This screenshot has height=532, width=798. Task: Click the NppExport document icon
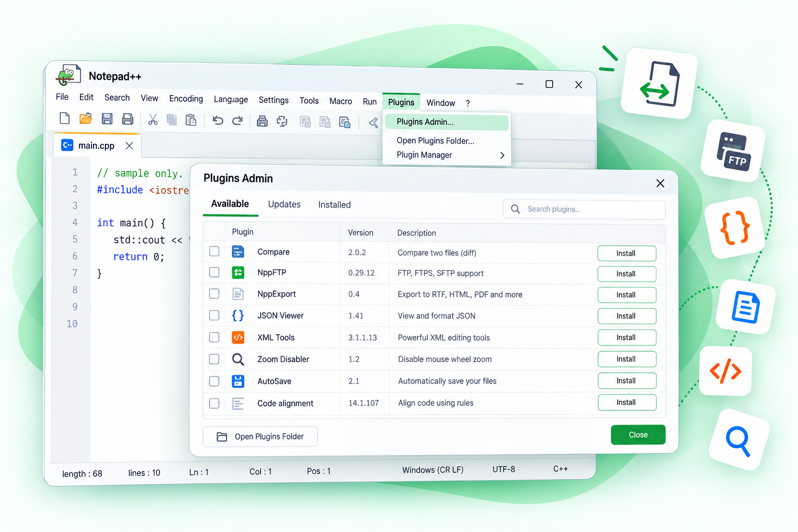(x=238, y=294)
